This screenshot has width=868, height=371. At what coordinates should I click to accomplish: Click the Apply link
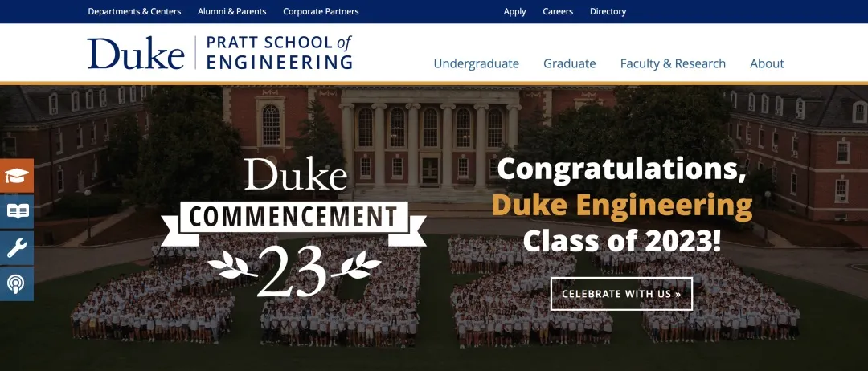pos(514,11)
